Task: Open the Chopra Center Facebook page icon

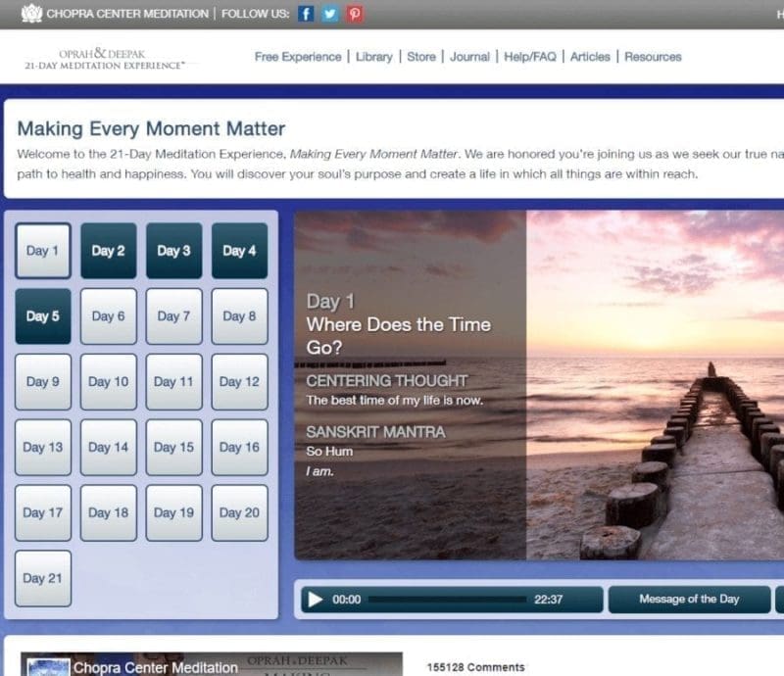Action: click(306, 14)
